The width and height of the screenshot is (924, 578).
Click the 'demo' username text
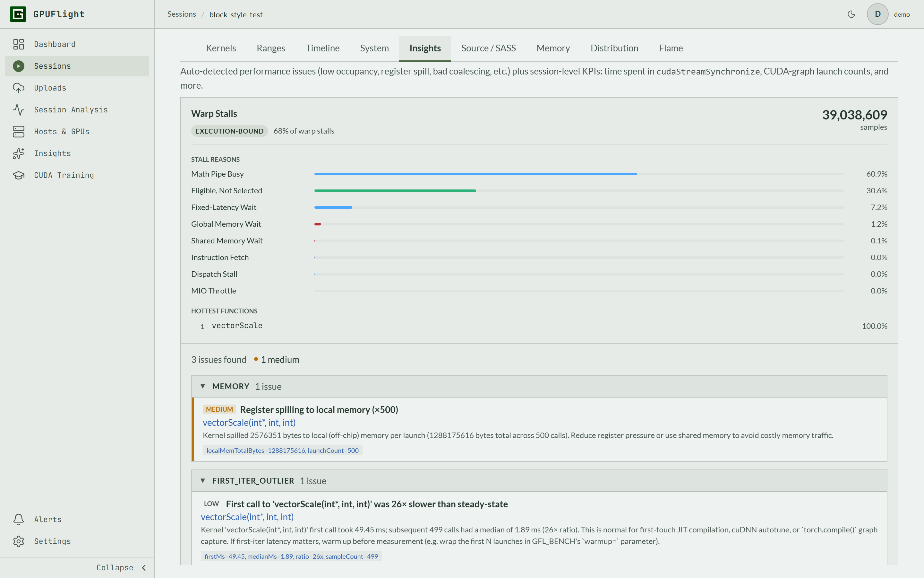(902, 14)
